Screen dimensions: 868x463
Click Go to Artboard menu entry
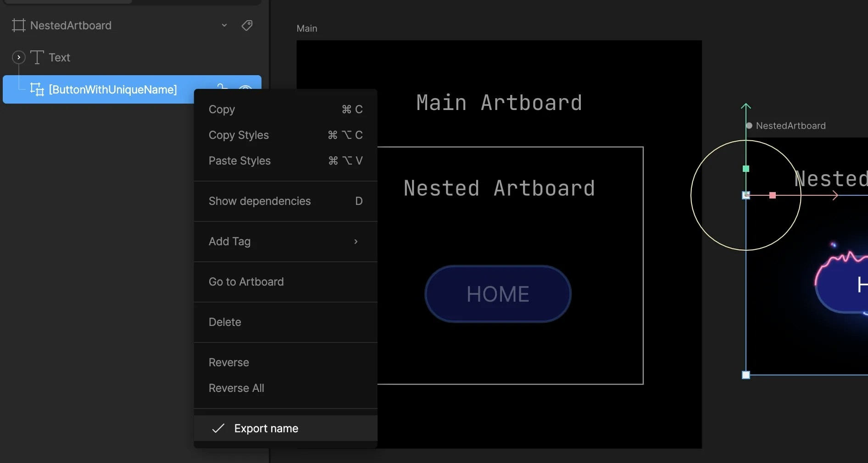(x=246, y=281)
